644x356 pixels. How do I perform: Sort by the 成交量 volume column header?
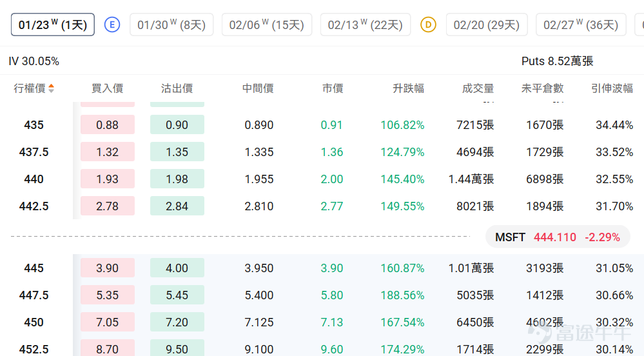coord(478,88)
